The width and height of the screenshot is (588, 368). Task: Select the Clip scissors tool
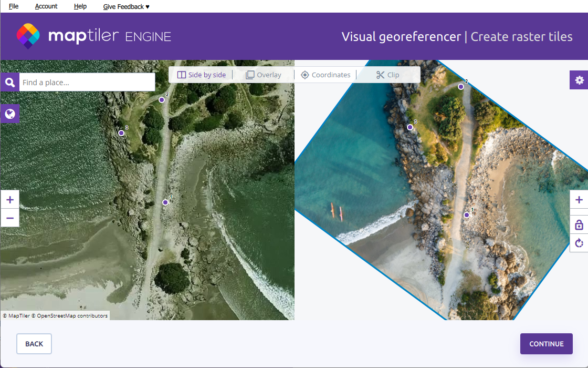pyautogui.click(x=387, y=75)
